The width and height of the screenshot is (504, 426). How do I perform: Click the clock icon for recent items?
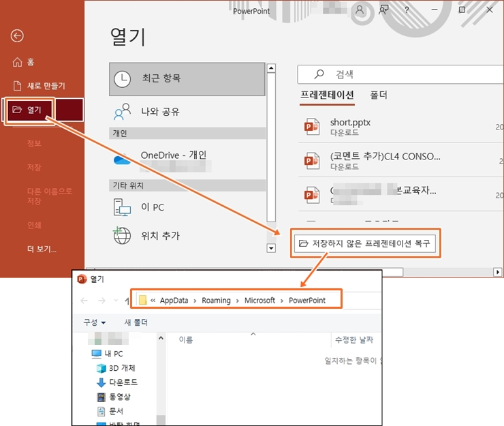click(x=122, y=79)
